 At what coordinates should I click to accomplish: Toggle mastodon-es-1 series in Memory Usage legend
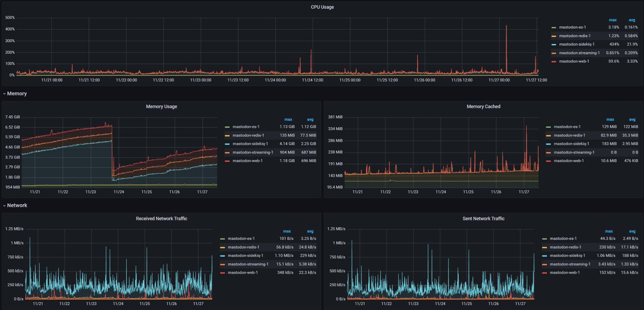[x=246, y=127]
